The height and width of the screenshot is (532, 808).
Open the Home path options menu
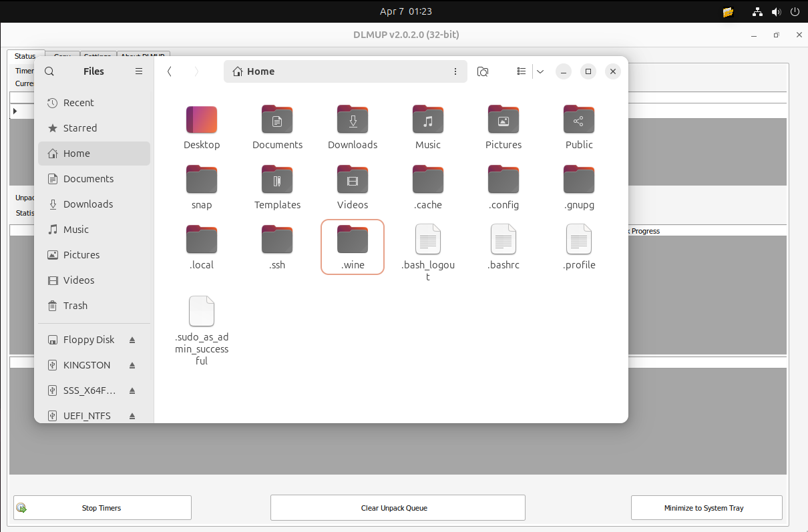(455, 71)
